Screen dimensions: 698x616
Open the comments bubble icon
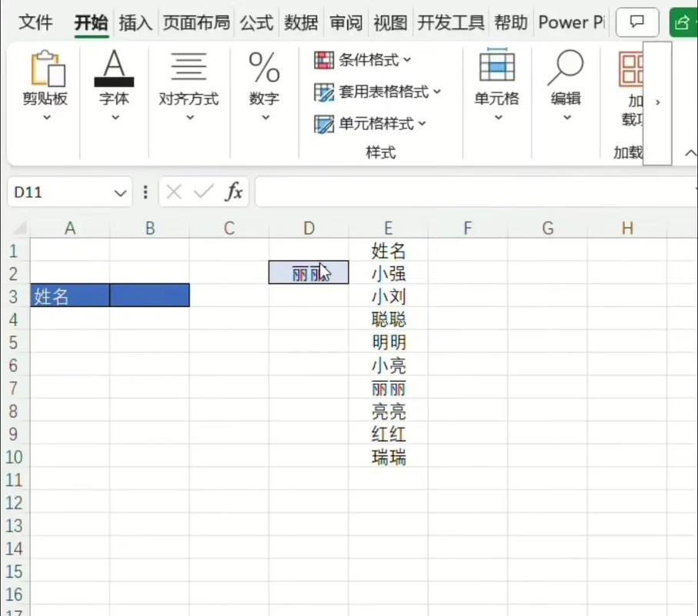pos(636,22)
